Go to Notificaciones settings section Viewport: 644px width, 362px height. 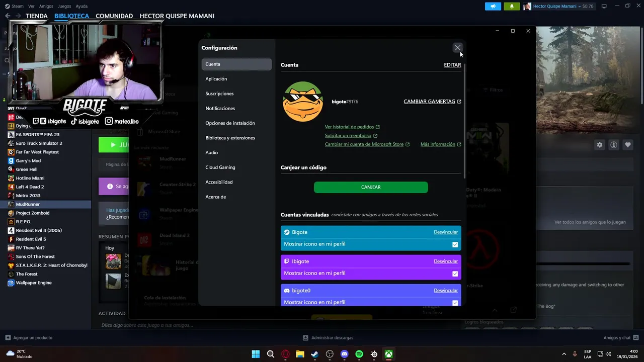click(x=236, y=108)
